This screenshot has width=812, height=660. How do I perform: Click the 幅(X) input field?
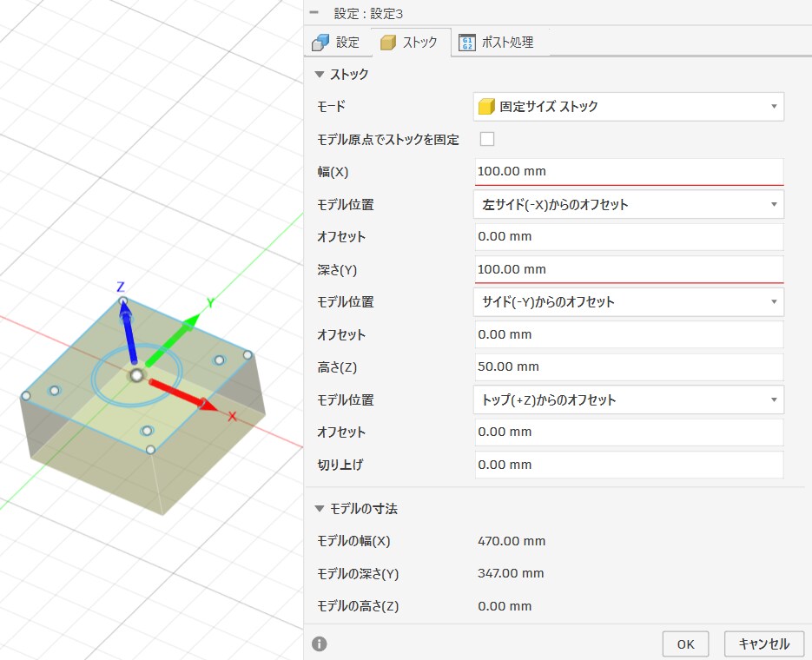tap(629, 171)
